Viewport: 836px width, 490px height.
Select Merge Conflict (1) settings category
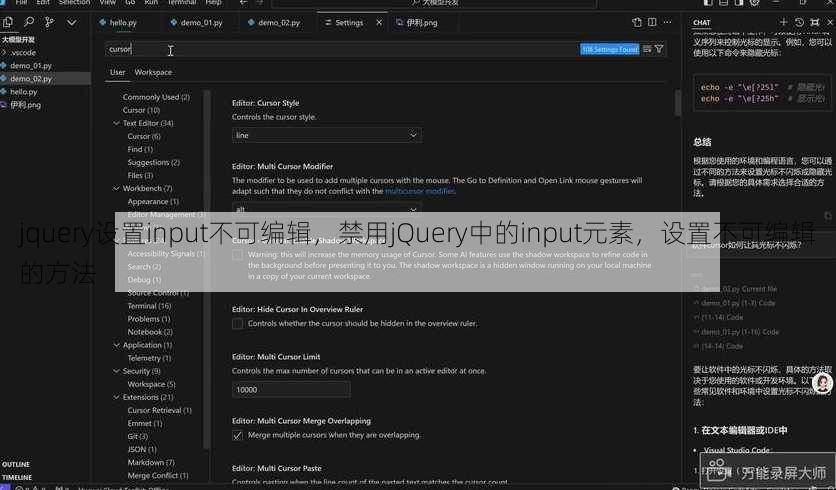[x=158, y=476]
